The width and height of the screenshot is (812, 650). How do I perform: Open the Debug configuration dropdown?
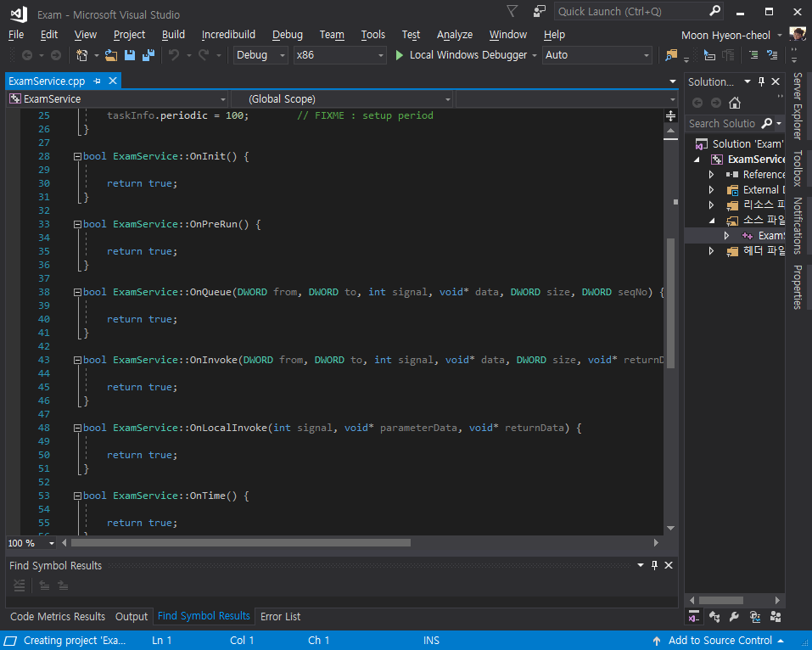click(261, 55)
